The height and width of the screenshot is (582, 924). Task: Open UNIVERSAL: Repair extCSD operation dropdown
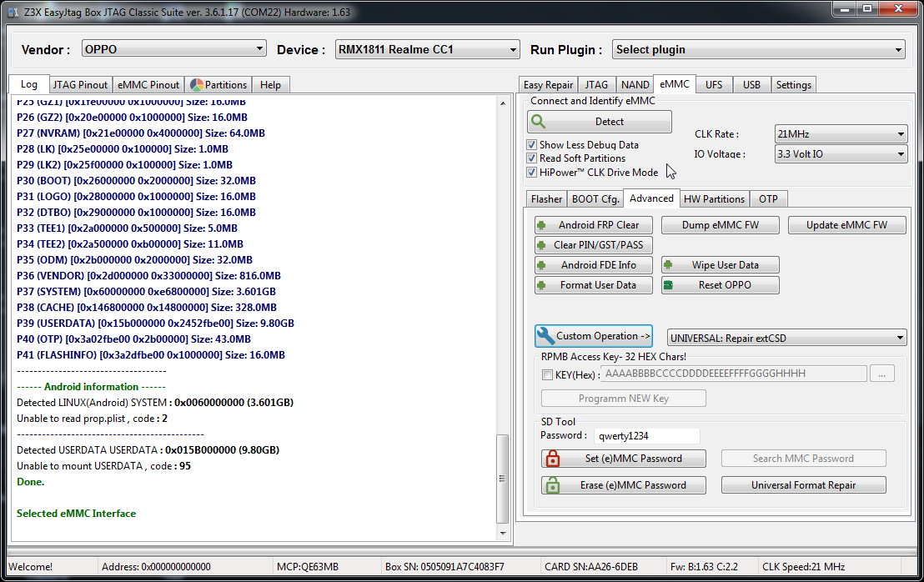click(786, 339)
